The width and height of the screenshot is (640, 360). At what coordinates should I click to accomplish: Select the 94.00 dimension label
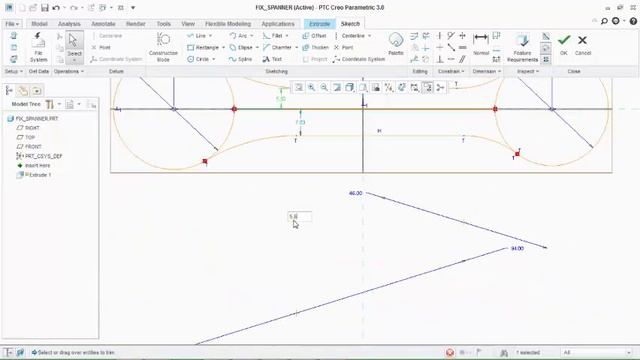517,248
